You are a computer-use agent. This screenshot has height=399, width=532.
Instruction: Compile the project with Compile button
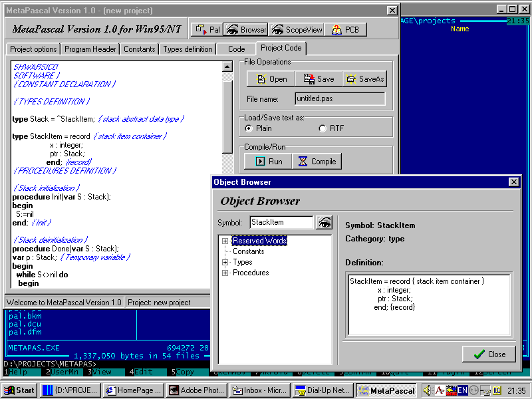click(x=317, y=162)
